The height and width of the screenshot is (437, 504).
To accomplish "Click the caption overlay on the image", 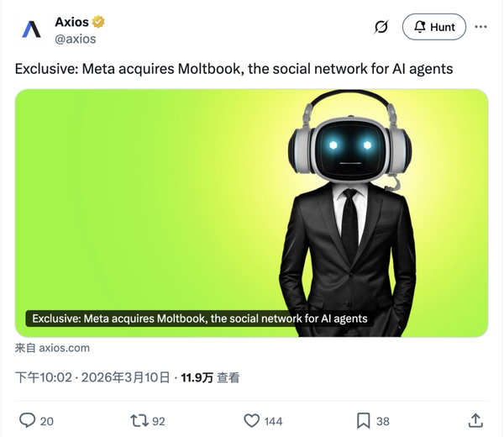I will click(200, 319).
